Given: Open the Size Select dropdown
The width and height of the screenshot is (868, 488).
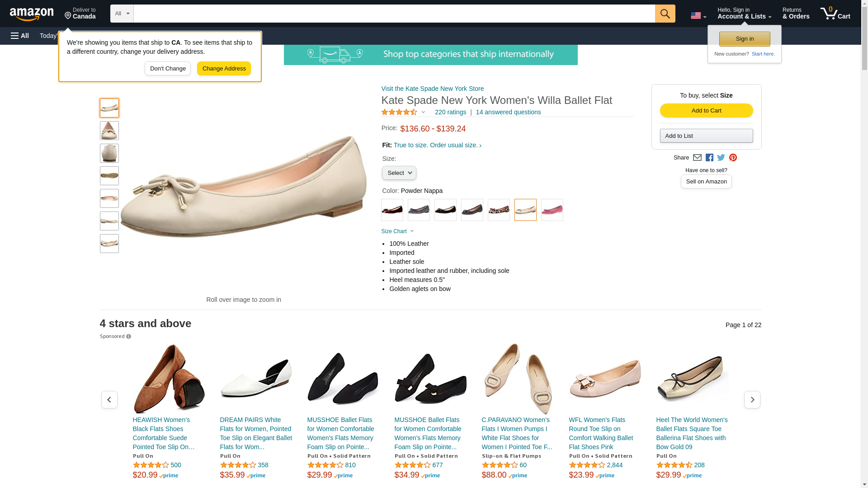Looking at the screenshot, I should tap(399, 173).
